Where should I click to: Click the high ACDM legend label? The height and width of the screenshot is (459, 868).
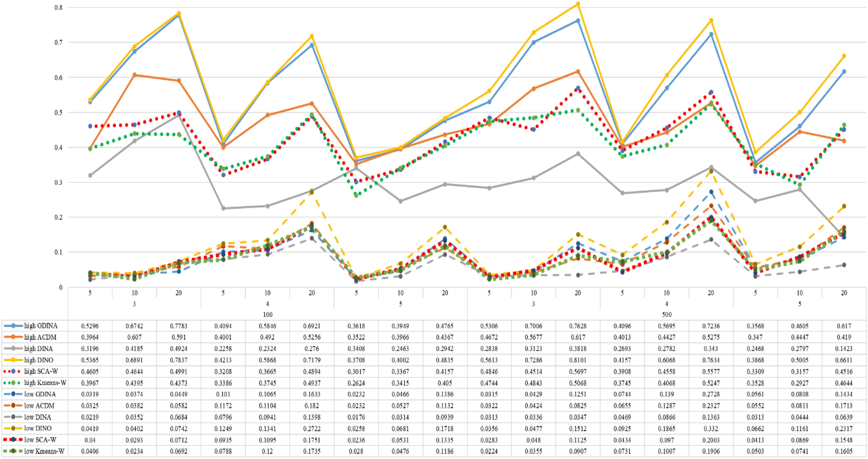tap(40, 337)
